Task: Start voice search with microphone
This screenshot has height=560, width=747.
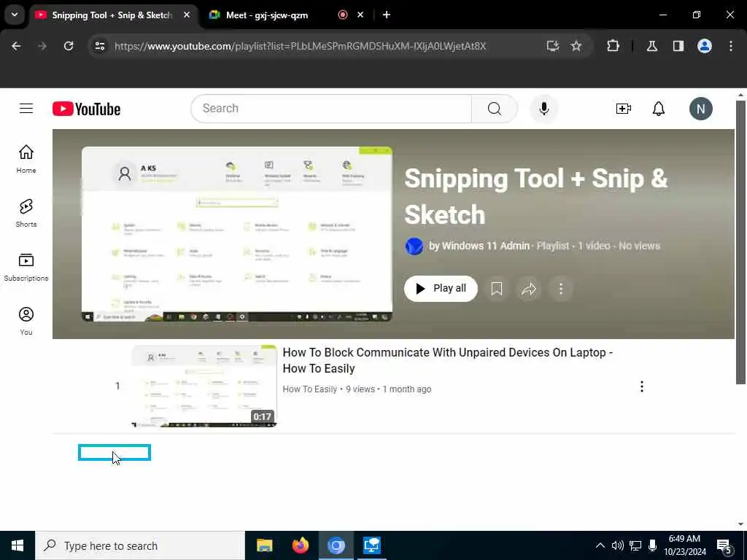Action: pos(543,109)
